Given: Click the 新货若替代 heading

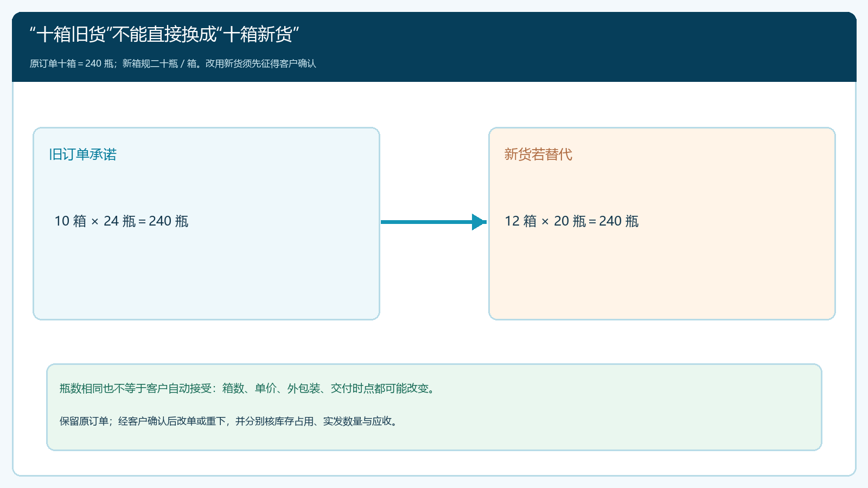Looking at the screenshot, I should [538, 155].
